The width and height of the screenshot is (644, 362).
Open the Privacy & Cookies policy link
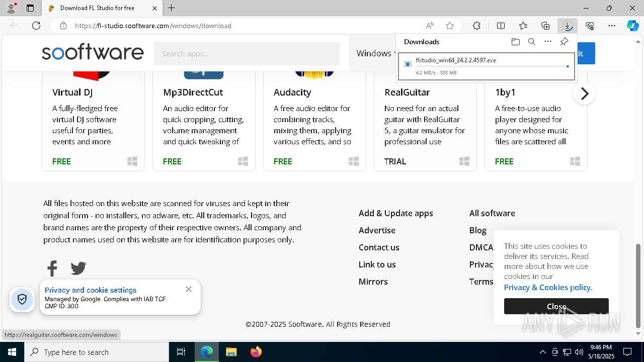coord(548,288)
